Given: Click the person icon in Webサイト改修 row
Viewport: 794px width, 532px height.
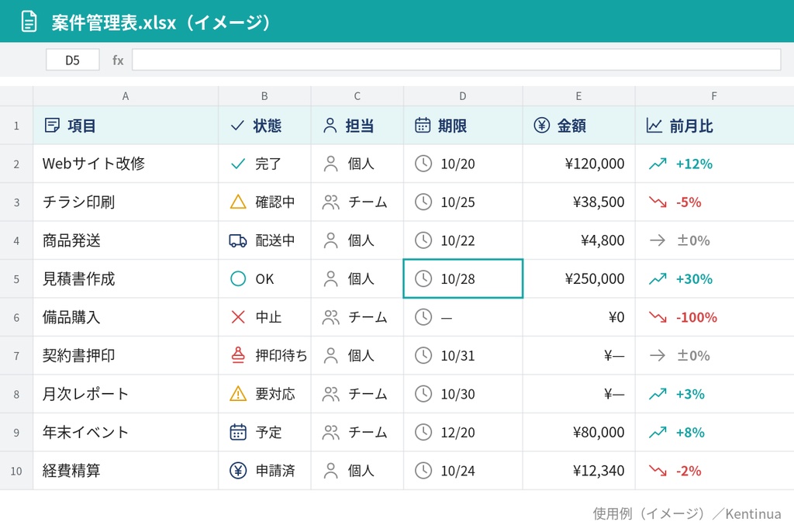Looking at the screenshot, I should [330, 164].
